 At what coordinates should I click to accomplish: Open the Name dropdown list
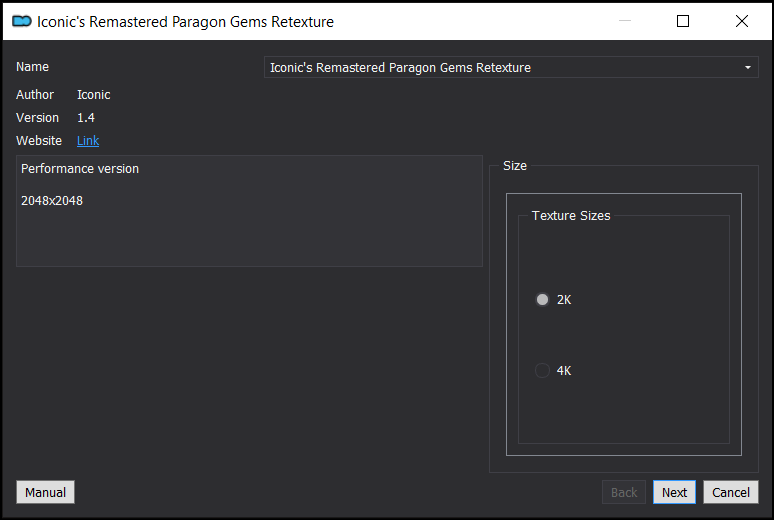point(511,67)
